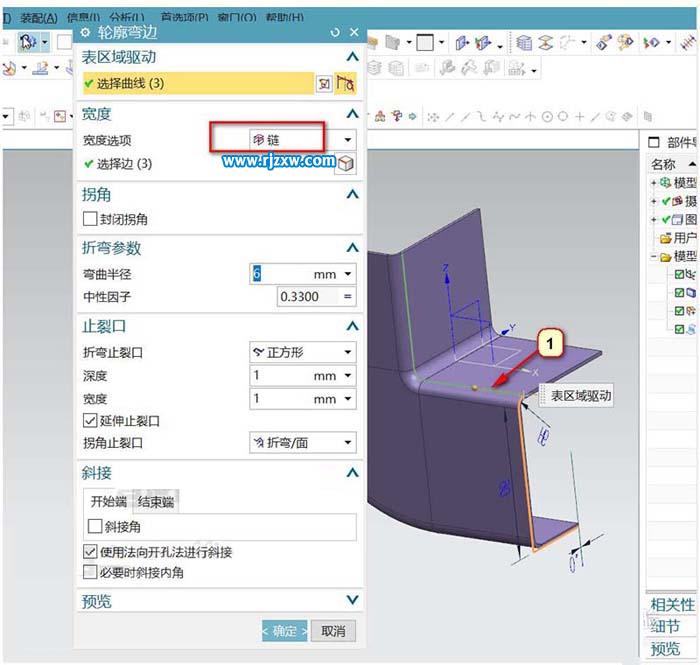This screenshot has width=700, height=665.
Task: Click the sketch section icon beside 选择曲线
Action: click(x=325, y=83)
